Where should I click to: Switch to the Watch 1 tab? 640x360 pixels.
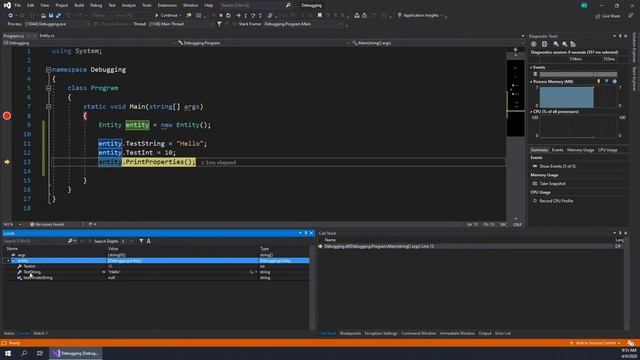(40, 333)
